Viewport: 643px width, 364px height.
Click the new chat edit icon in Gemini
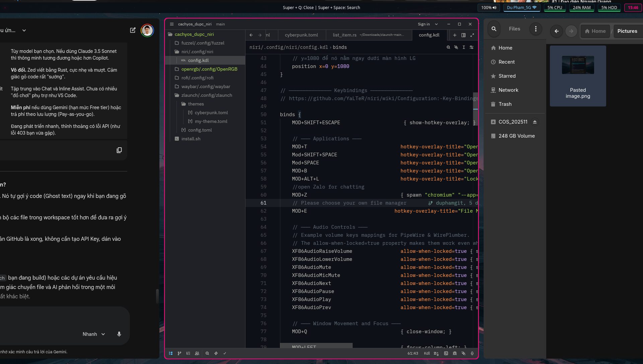click(x=133, y=30)
